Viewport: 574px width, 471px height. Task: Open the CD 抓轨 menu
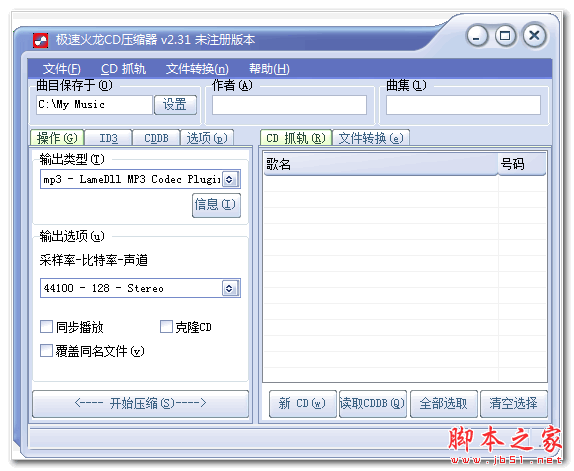(x=123, y=69)
